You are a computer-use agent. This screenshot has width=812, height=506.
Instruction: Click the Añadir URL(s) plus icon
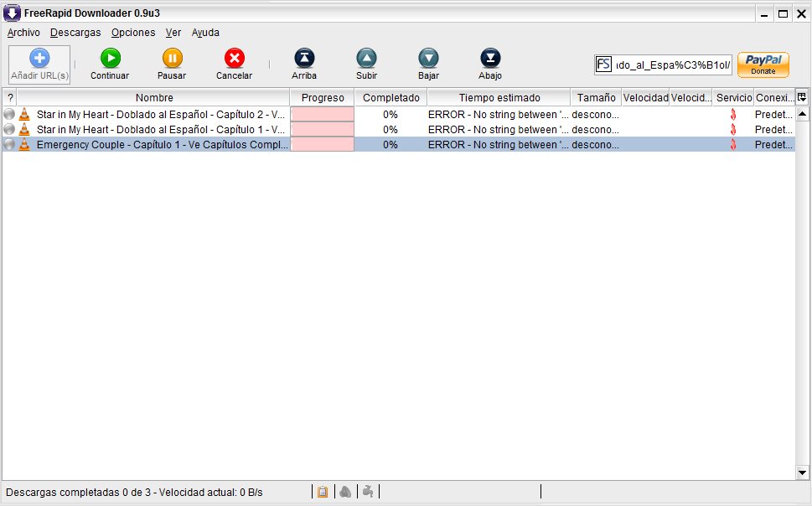click(39, 58)
